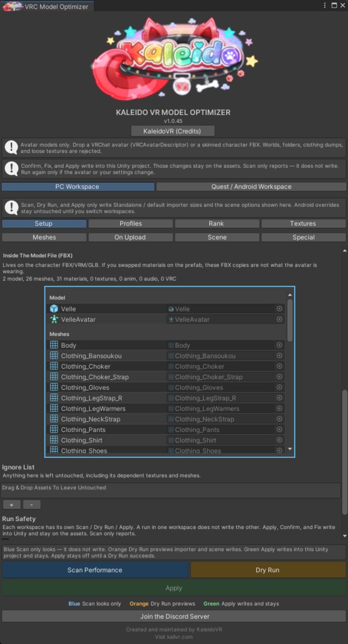Image resolution: width=348 pixels, height=644 pixels.
Task: Click the main panel scroll-up arrow
Action: pyautogui.click(x=345, y=250)
